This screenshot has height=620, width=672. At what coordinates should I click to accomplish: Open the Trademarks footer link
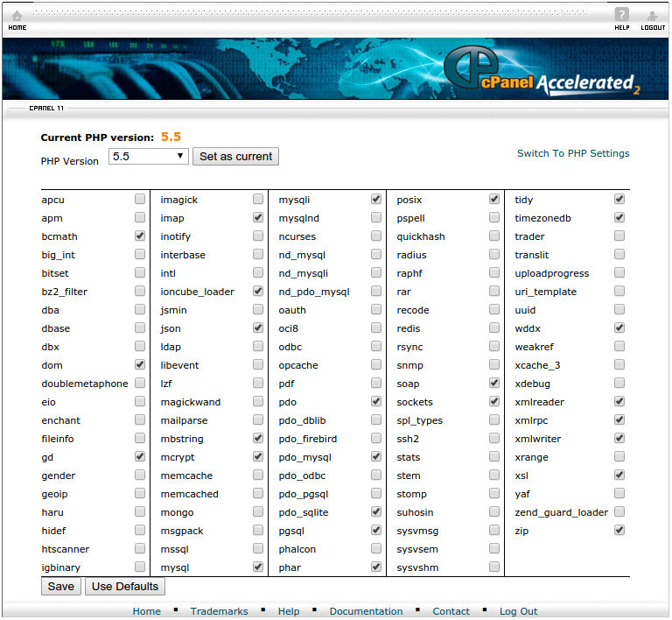click(219, 611)
